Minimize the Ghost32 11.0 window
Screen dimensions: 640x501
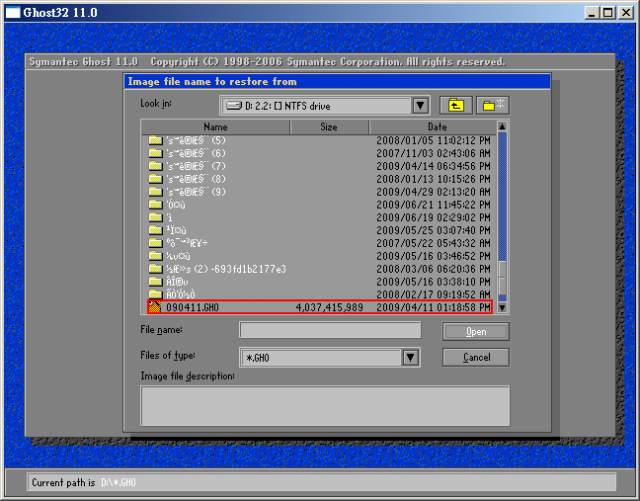tap(591, 13)
